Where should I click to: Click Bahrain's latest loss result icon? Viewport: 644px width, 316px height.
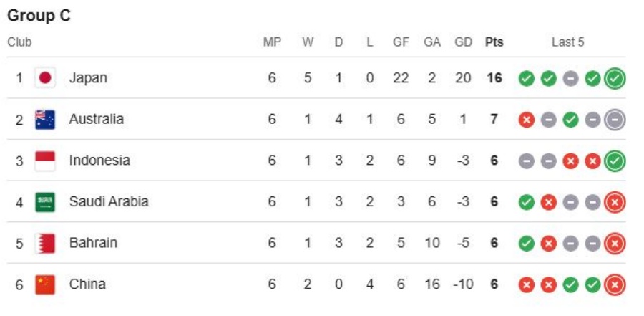[614, 243]
